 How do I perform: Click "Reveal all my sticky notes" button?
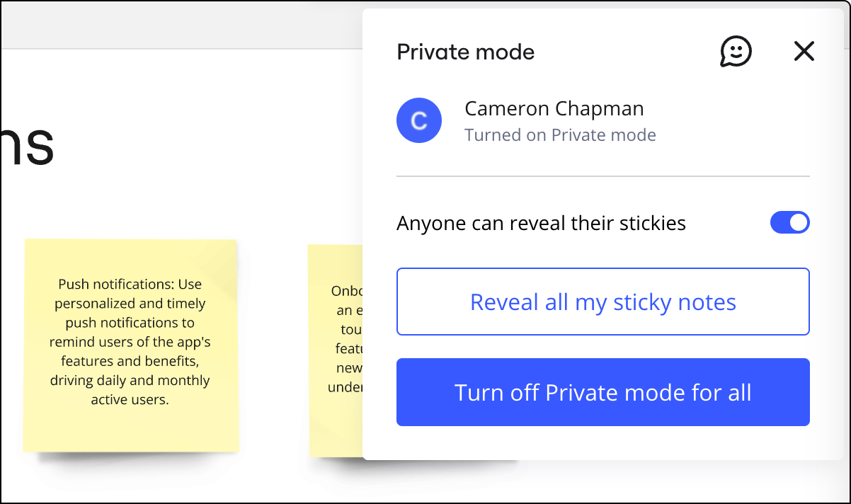[602, 302]
